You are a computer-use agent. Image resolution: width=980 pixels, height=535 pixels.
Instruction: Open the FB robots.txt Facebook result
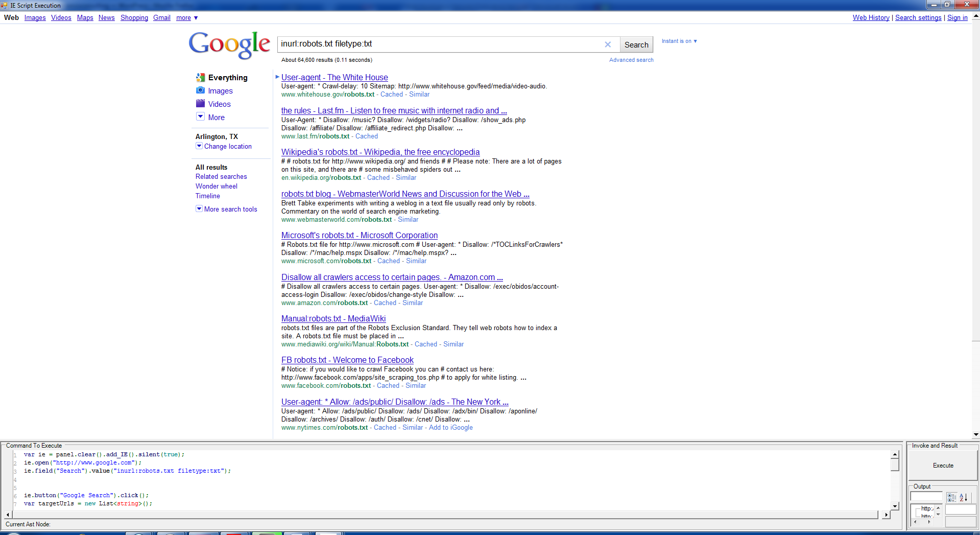click(347, 360)
